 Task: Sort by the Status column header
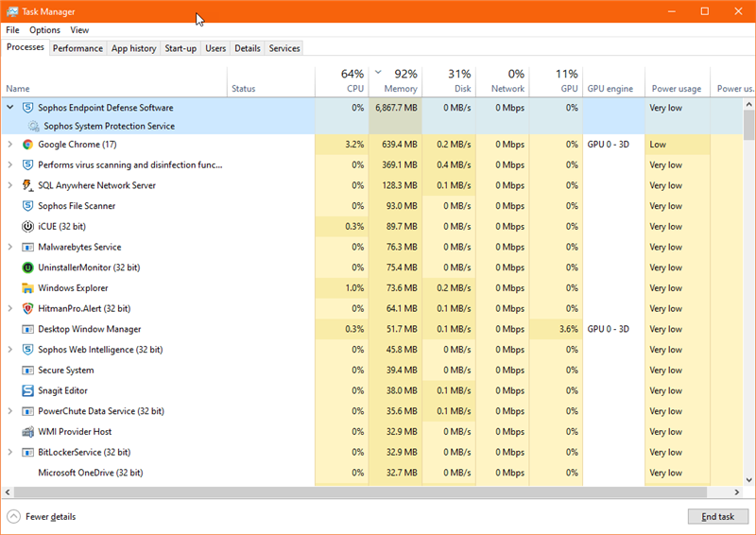pos(271,82)
